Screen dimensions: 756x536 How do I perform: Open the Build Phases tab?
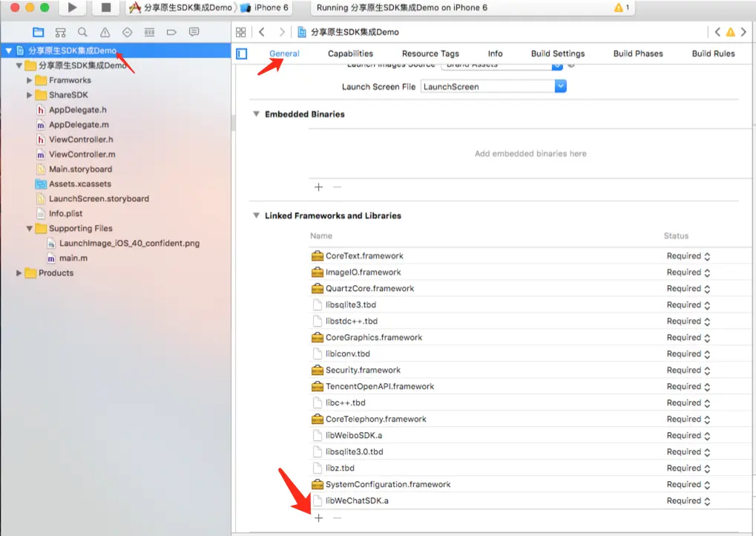tap(638, 53)
